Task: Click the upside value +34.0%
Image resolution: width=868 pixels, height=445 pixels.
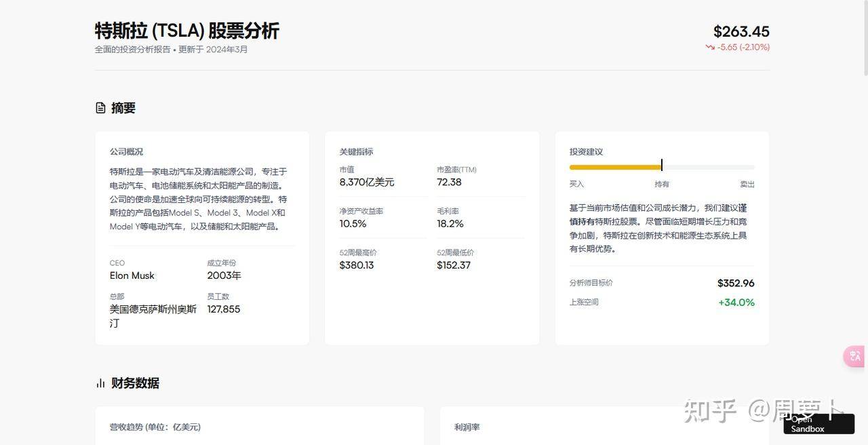Action: pyautogui.click(x=736, y=303)
